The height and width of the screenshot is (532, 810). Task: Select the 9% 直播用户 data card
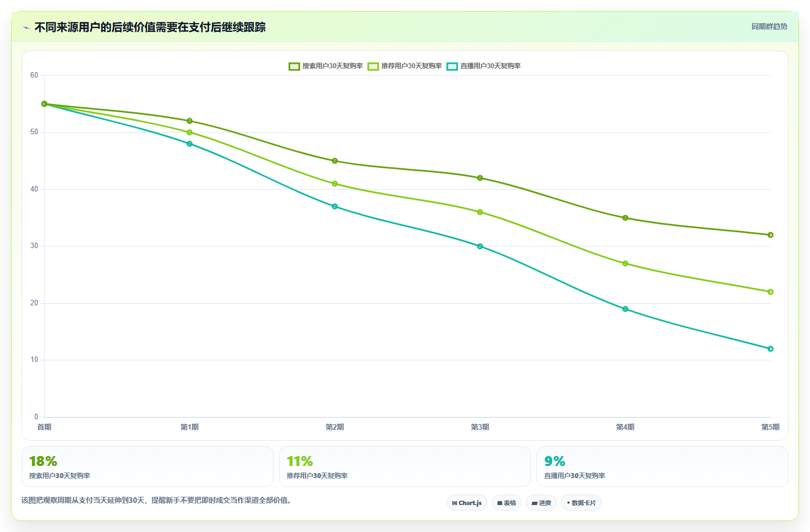point(662,467)
